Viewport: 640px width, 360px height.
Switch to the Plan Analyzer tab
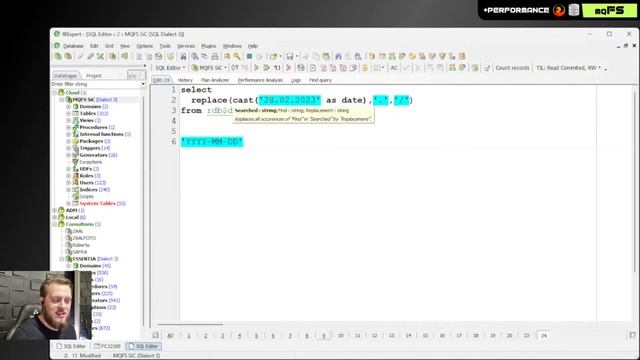[215, 80]
